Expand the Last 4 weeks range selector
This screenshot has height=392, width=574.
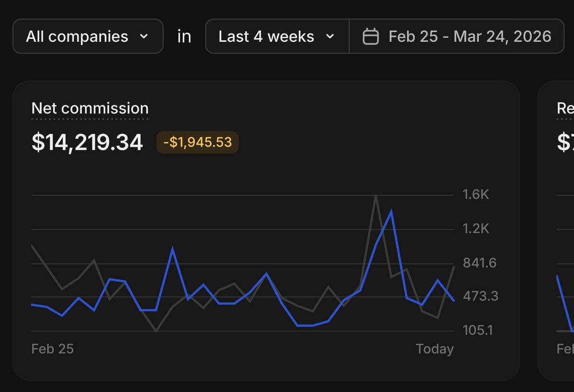277,36
